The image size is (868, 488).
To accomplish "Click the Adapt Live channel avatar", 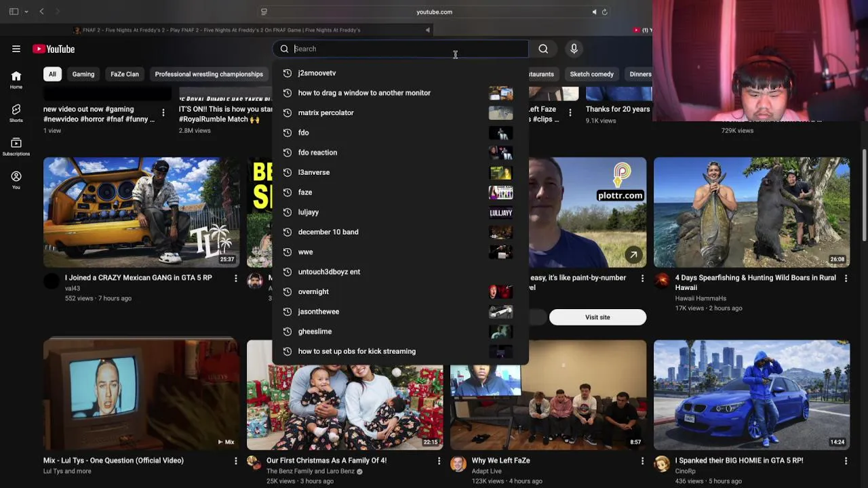I will 458,464.
